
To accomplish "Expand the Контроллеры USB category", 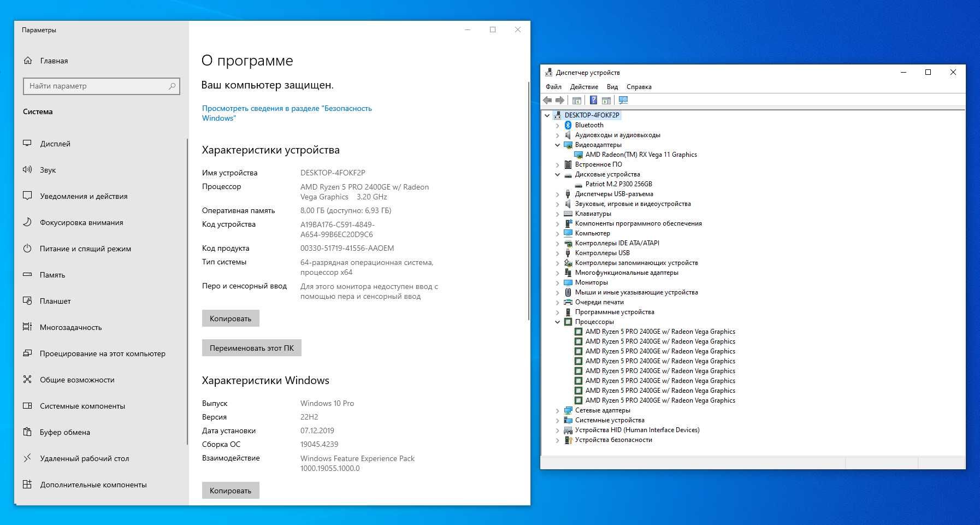I will coord(557,253).
